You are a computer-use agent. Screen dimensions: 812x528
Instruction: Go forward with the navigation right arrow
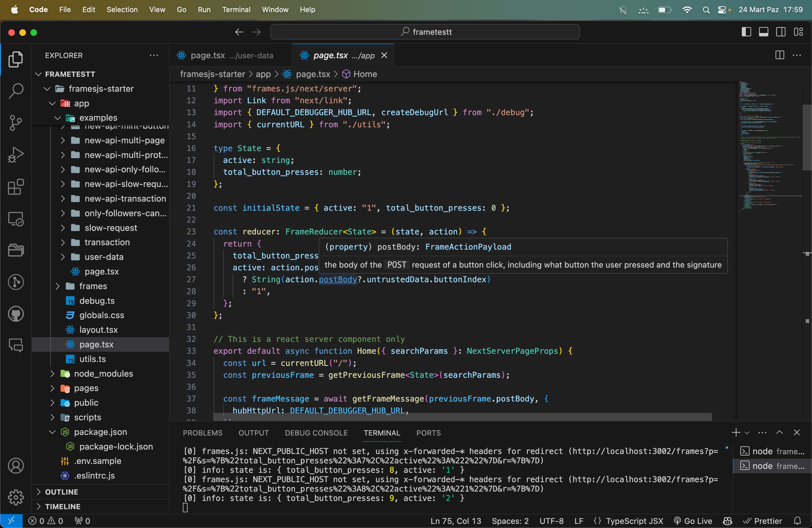point(257,32)
